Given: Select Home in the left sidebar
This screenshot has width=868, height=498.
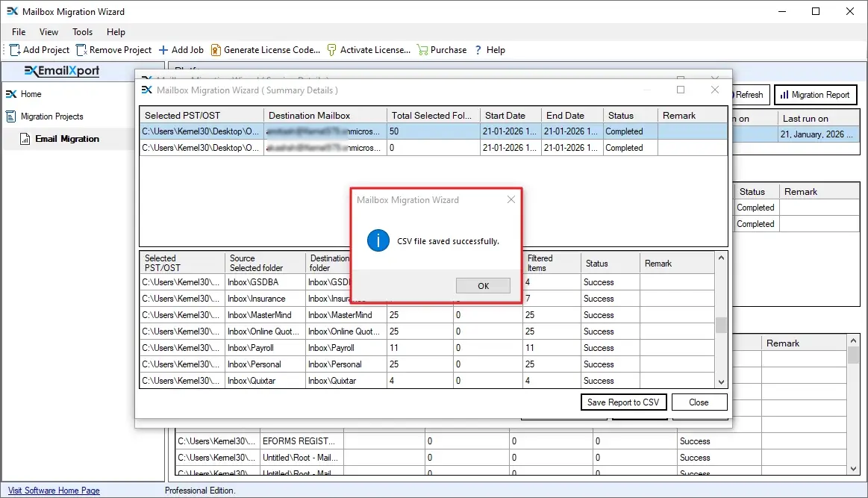Looking at the screenshot, I should tap(30, 94).
